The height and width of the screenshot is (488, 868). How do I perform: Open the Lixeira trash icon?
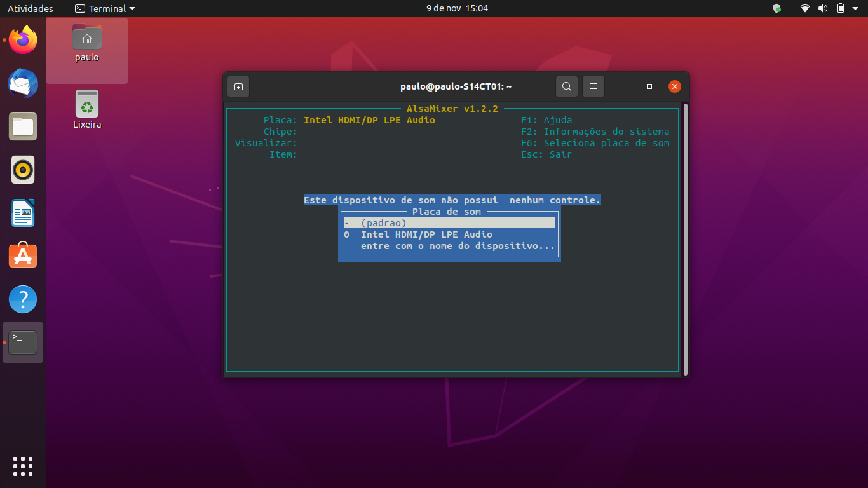(87, 109)
